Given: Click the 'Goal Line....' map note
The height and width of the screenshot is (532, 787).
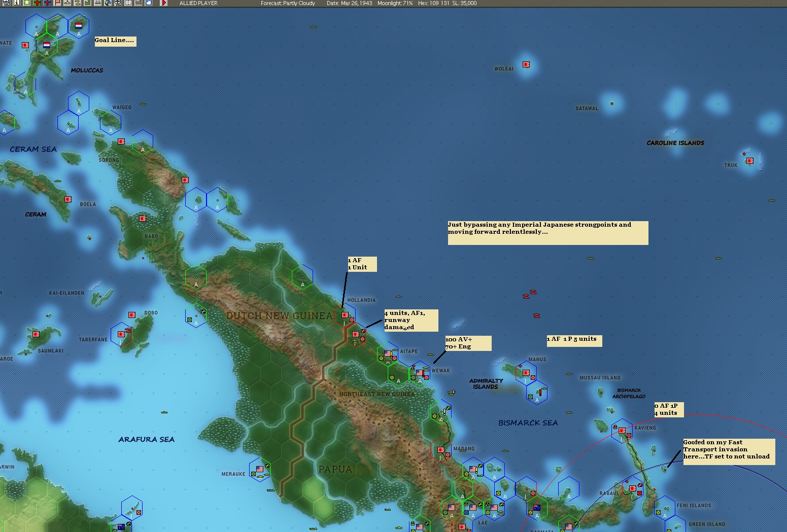Looking at the screenshot, I should (x=115, y=41).
